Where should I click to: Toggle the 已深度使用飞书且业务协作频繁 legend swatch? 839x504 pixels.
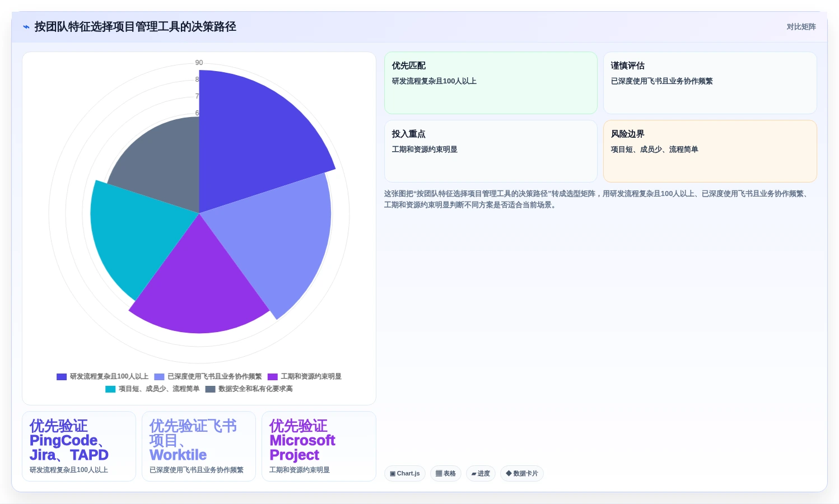[159, 377]
